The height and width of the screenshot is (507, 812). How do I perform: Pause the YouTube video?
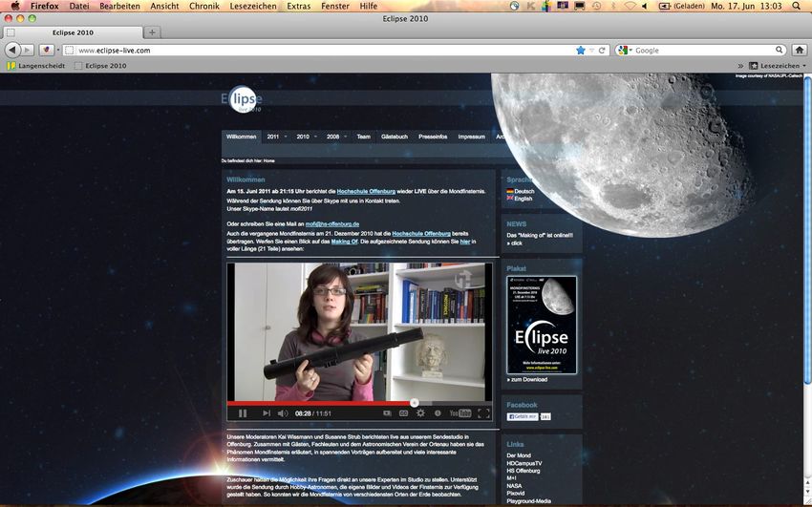(243, 413)
